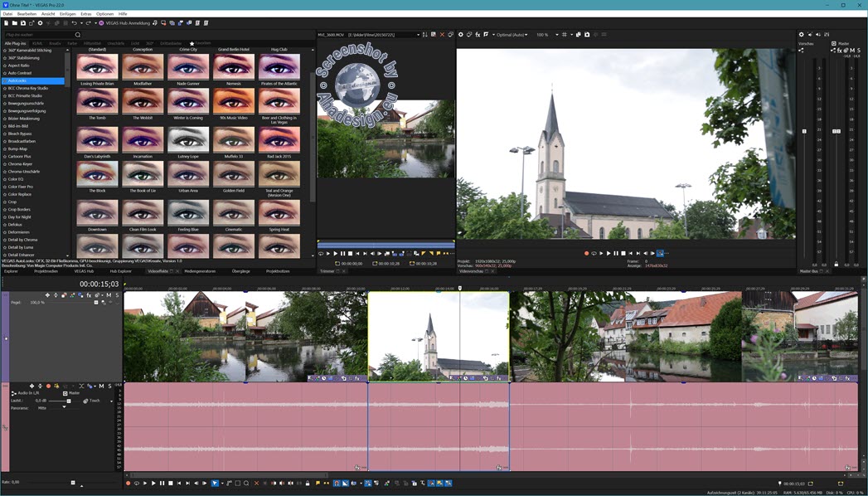The height and width of the screenshot is (496, 868).
Task: Toggle auto crossfades icon in bottom toolbar
Action: (345, 484)
